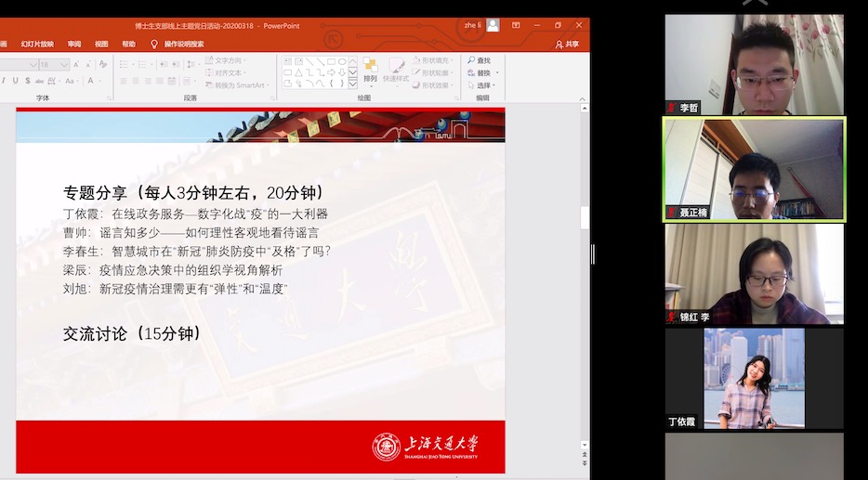Screen dimensions: 868x480
Task: Switch to the View (视图) tab
Action: [x=101, y=44]
